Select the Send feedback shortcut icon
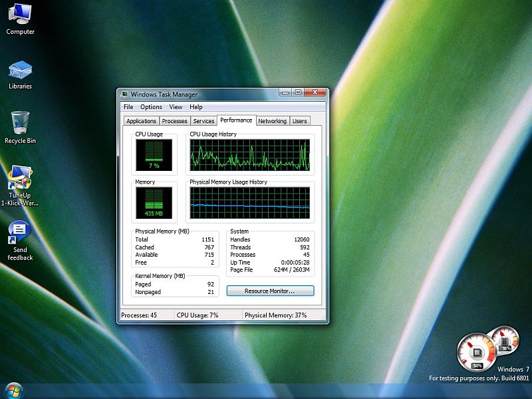The height and width of the screenshot is (399, 532). 20,240
